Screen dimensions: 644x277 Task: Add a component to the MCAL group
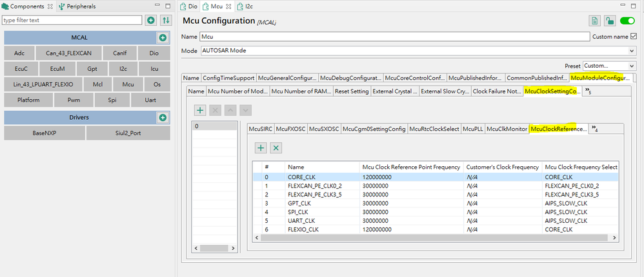pyautogui.click(x=163, y=38)
